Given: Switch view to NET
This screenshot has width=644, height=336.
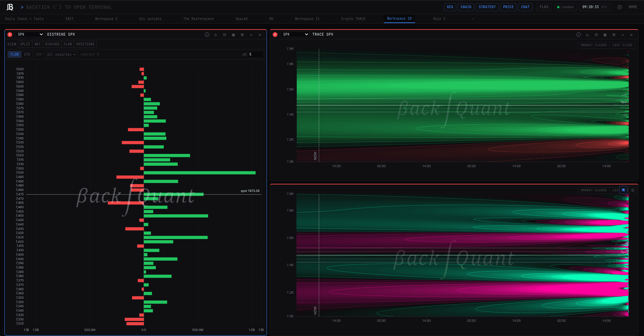Looking at the screenshot, I should 38,44.
